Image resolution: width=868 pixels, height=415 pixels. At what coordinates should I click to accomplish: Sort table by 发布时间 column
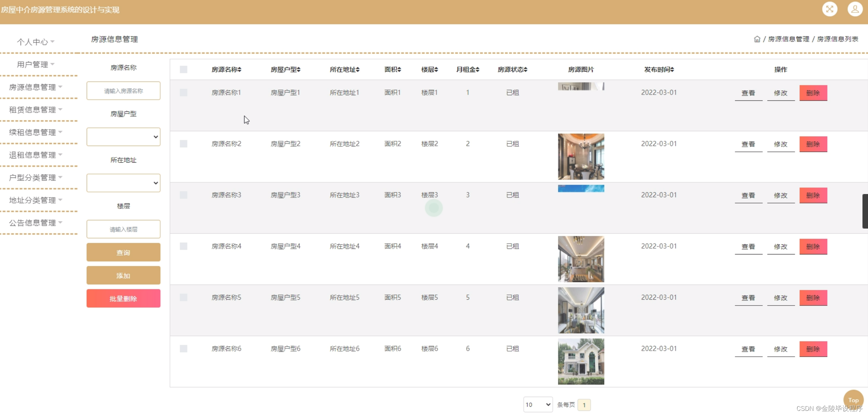[659, 70]
